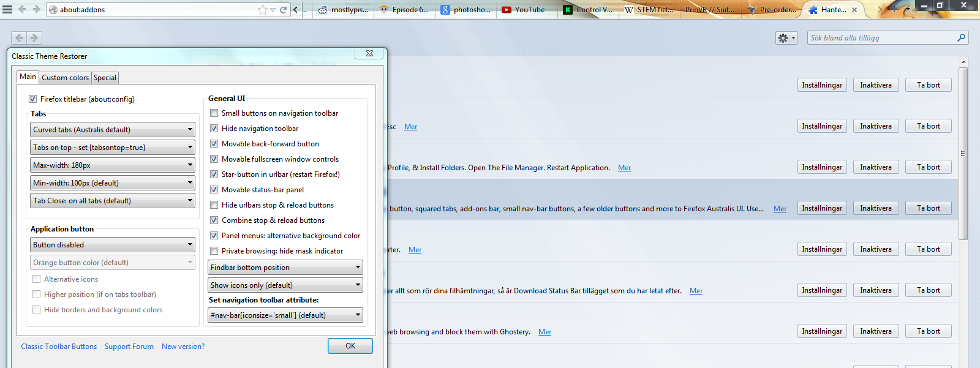Click the tab strip scroll-left arrow
Image resolution: width=980 pixels, height=368 pixels.
296,9
